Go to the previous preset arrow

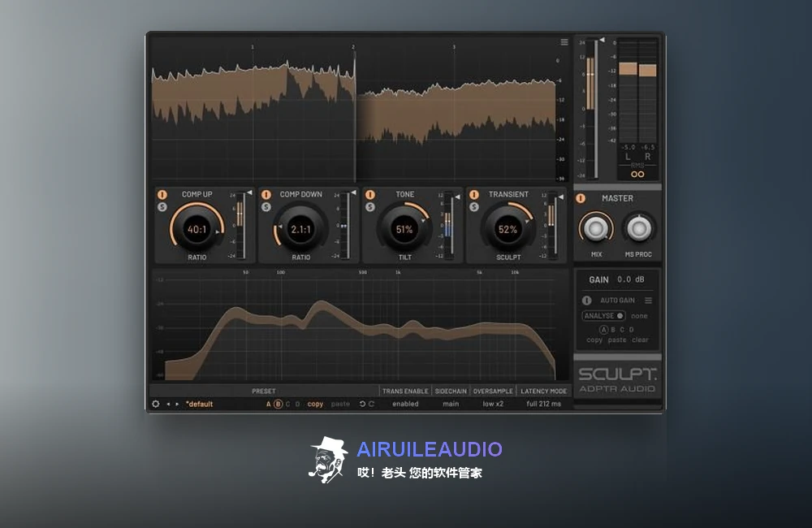point(168,405)
